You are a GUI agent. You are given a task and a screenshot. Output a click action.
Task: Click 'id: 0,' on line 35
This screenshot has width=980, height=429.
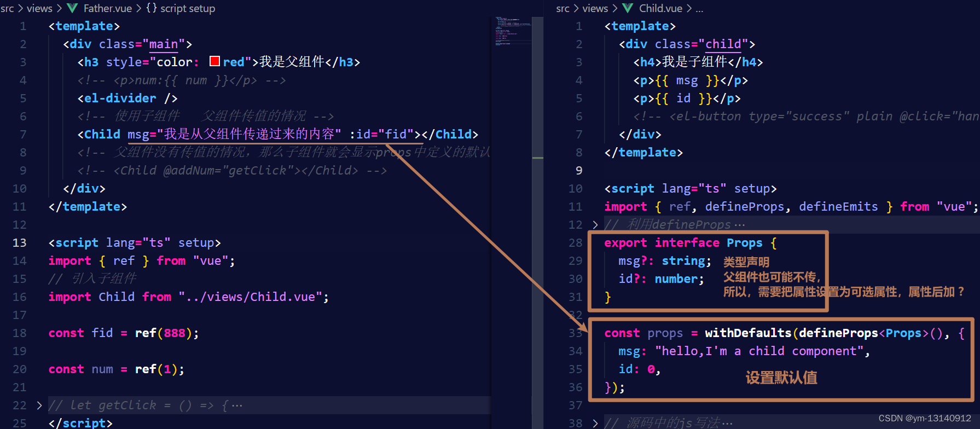click(640, 369)
